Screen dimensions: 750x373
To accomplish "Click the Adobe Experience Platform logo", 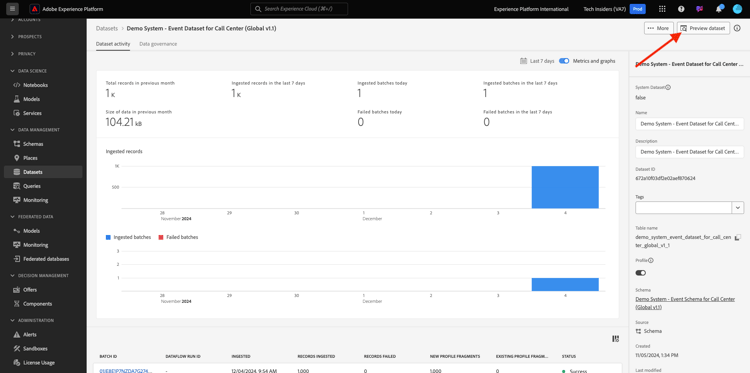I will [x=35, y=9].
